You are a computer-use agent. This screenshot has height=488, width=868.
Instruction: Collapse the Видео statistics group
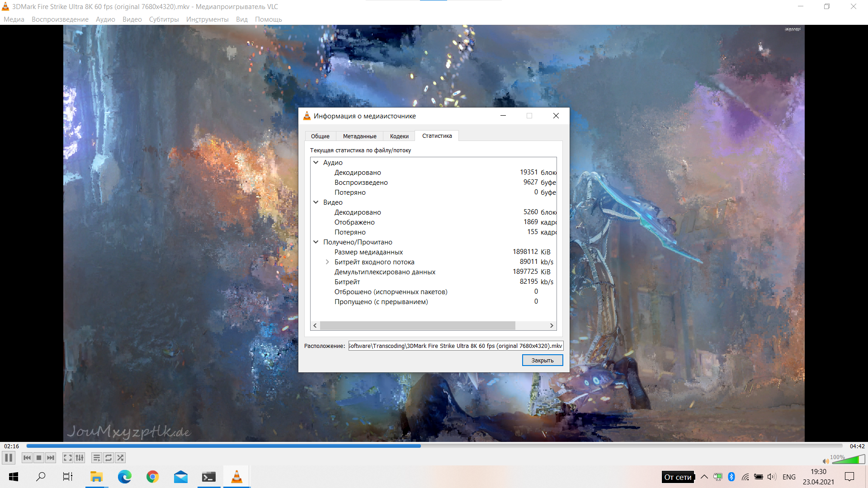pyautogui.click(x=316, y=202)
